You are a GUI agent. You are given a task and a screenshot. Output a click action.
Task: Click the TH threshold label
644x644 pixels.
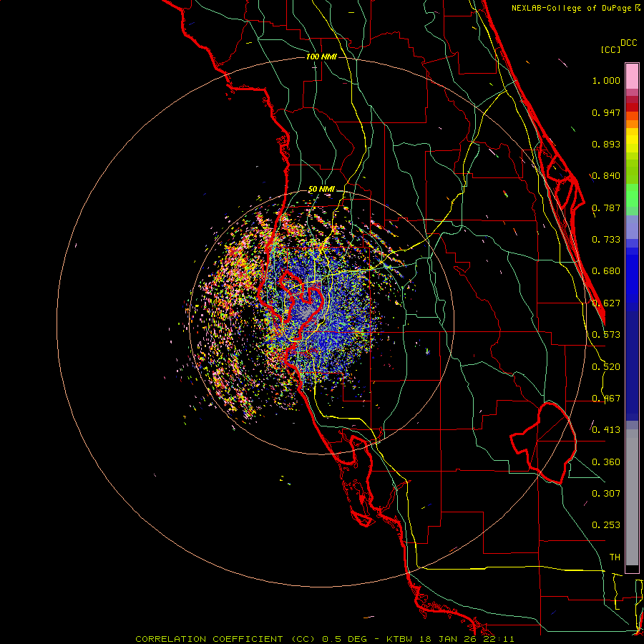click(x=615, y=557)
